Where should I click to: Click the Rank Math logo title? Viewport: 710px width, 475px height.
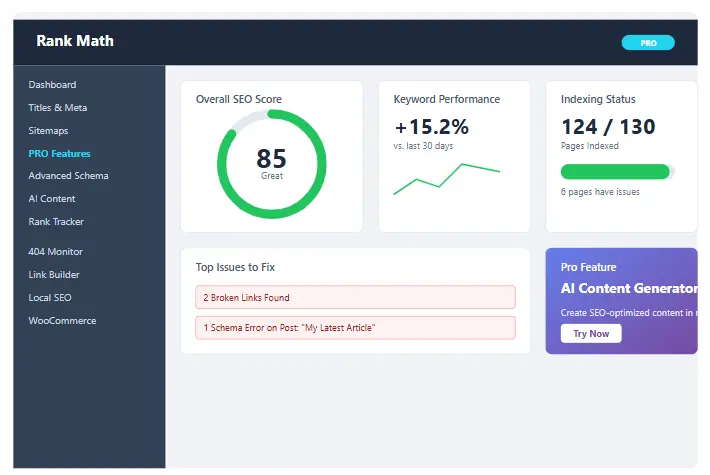pyautogui.click(x=75, y=41)
